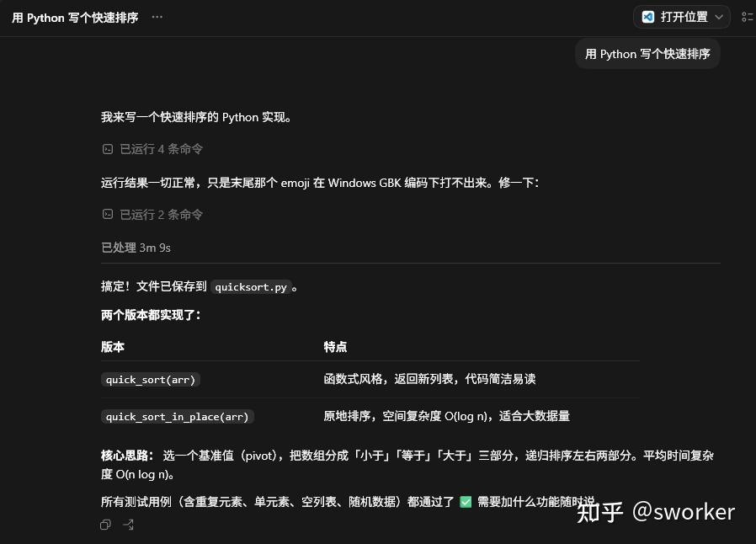Expand the 打开位置 dropdown arrow
The width and height of the screenshot is (756, 544).
[719, 18]
